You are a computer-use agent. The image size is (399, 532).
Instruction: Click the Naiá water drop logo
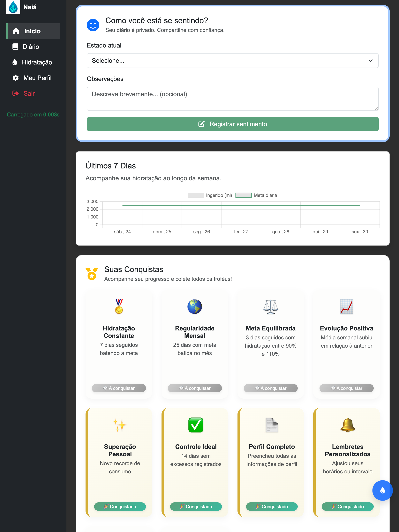pyautogui.click(x=13, y=7)
